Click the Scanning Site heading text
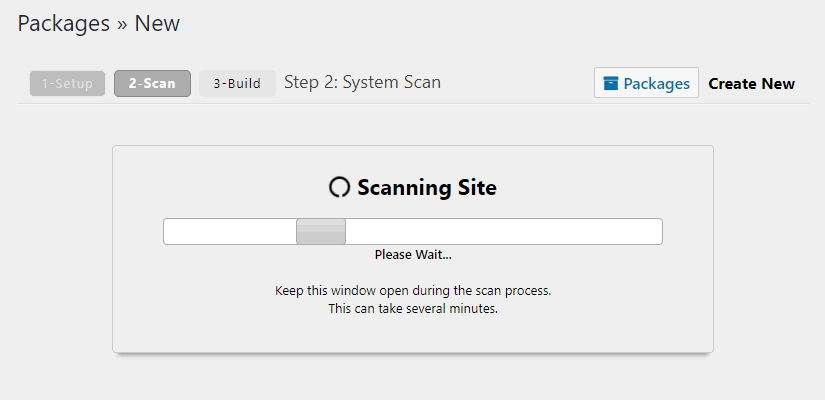This screenshot has height=400, width=825. coord(426,187)
